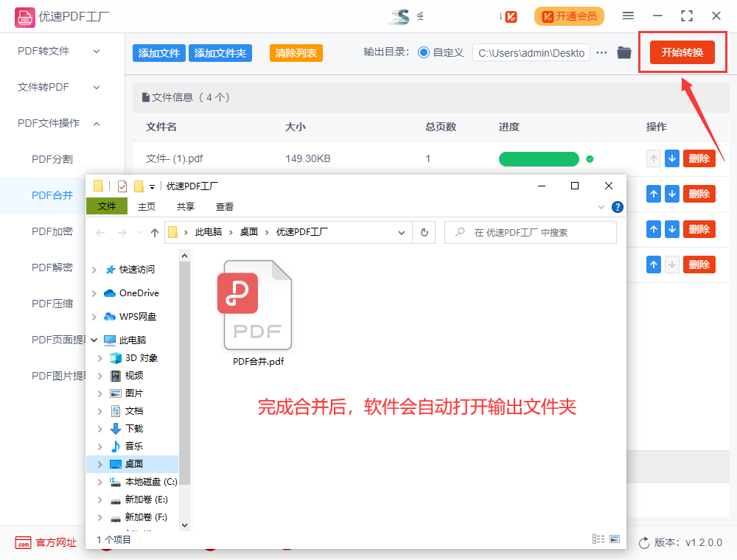Switch Explorer to large icons view

[x=615, y=539]
